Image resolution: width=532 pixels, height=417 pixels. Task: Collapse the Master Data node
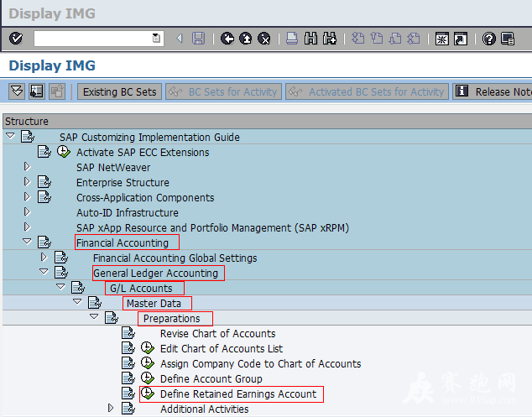coord(77,302)
